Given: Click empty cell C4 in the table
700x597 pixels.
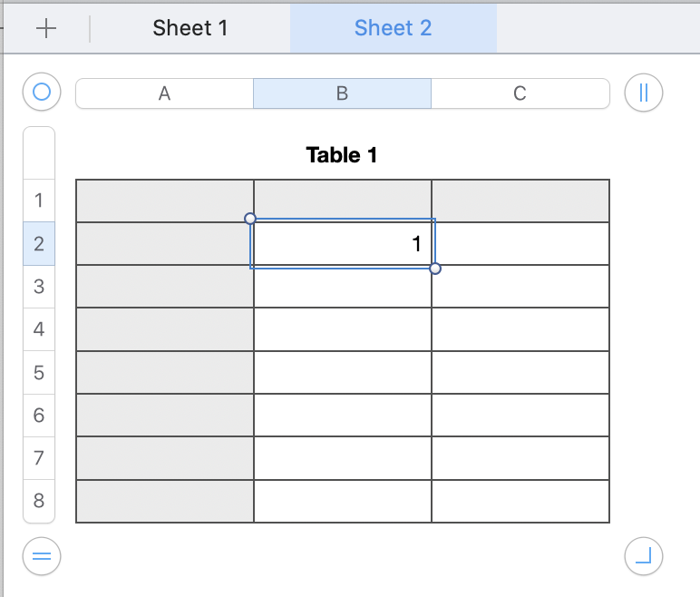Looking at the screenshot, I should [x=520, y=329].
